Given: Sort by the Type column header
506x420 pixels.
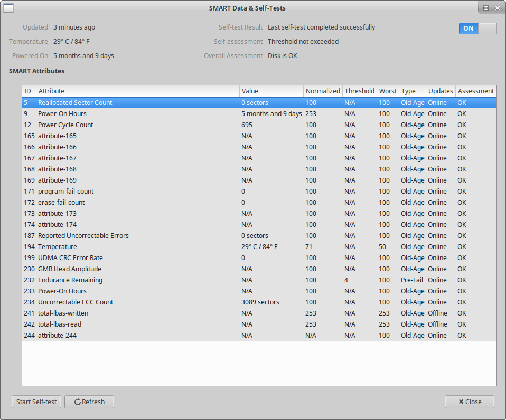Looking at the screenshot, I should pos(413,91).
